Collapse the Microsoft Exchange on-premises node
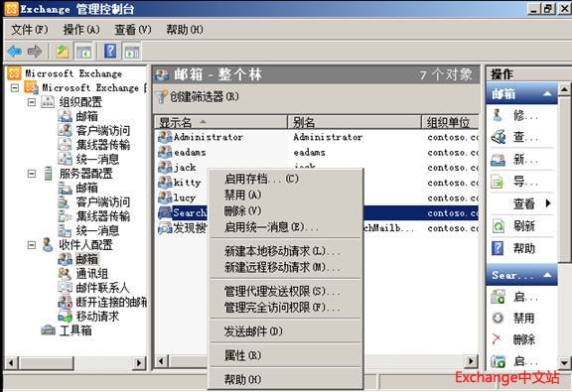 [x=15, y=88]
